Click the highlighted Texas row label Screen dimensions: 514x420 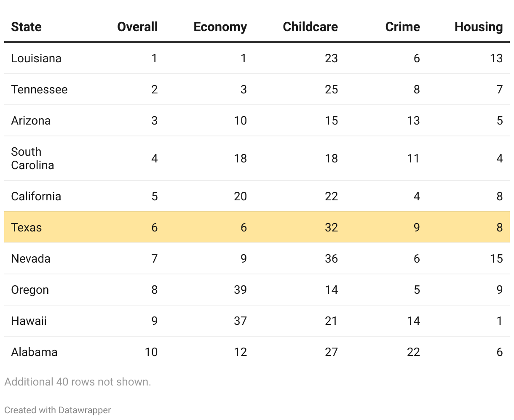point(27,227)
